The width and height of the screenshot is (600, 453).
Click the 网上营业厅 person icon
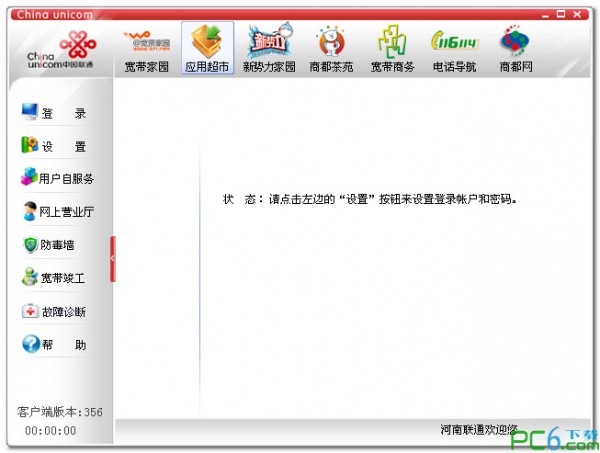29,211
